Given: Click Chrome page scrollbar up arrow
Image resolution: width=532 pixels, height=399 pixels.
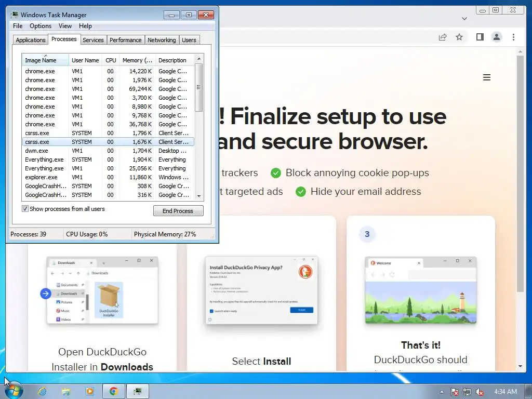Looking at the screenshot, I should 520,52.
